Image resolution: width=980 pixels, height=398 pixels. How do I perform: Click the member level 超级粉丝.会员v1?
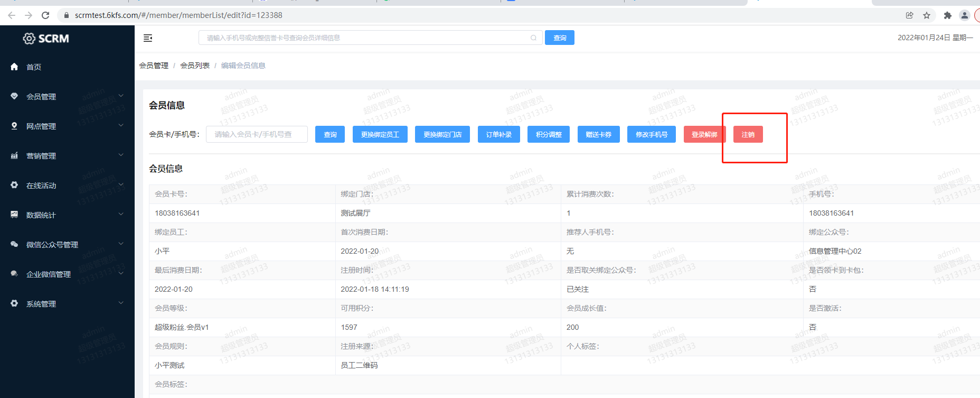(182, 327)
